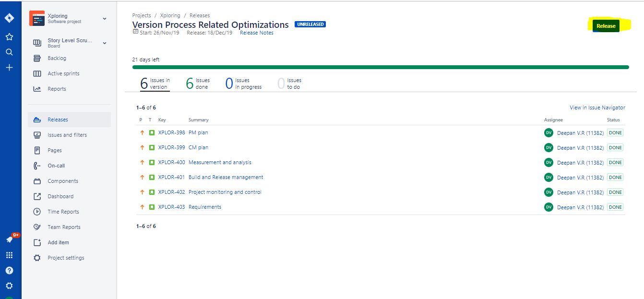Click Releases breadcrumb link

click(x=200, y=15)
